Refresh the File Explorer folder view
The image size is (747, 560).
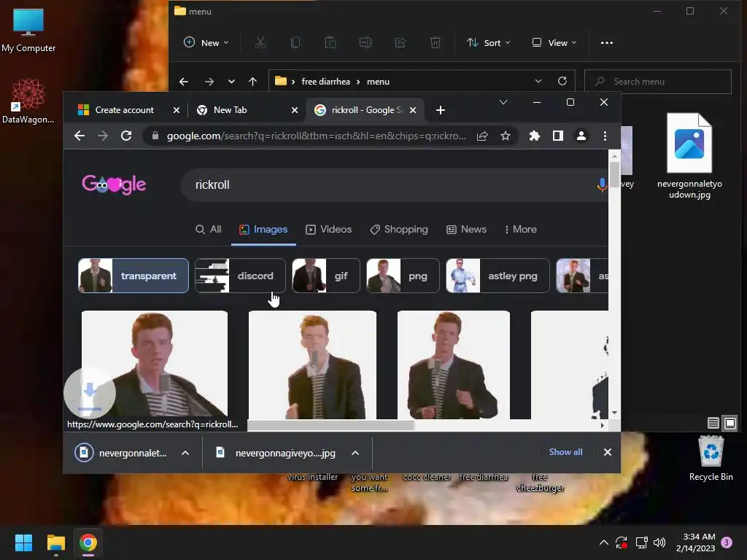(x=562, y=81)
